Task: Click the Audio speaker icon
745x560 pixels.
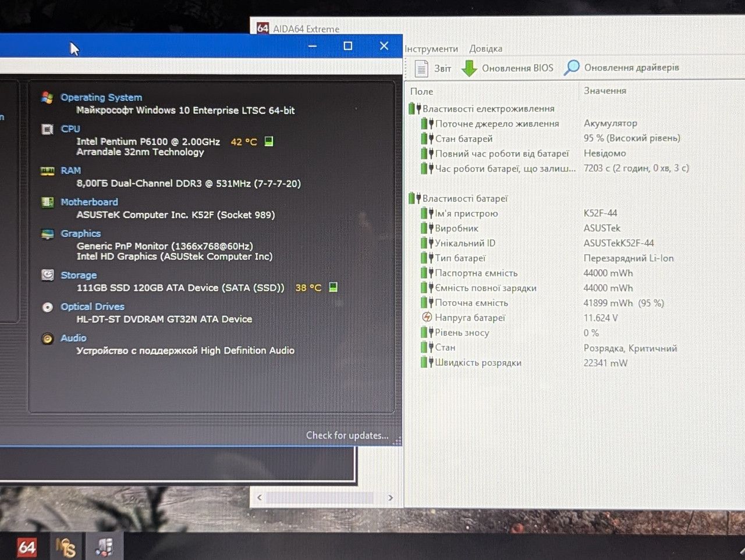Action: click(x=48, y=338)
